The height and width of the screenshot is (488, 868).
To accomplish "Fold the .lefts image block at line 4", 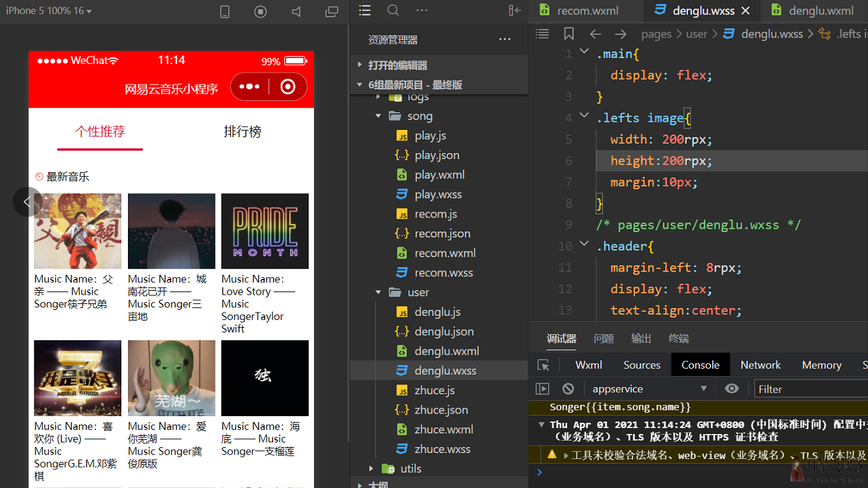I will (584, 115).
